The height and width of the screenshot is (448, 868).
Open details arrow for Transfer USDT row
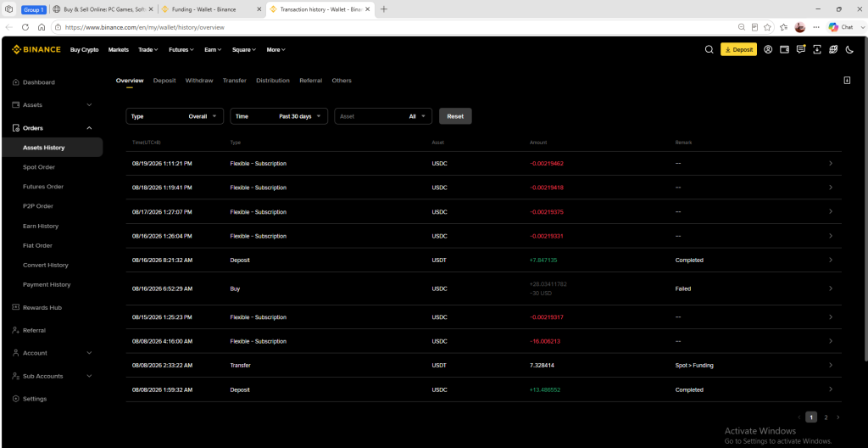[x=831, y=365]
